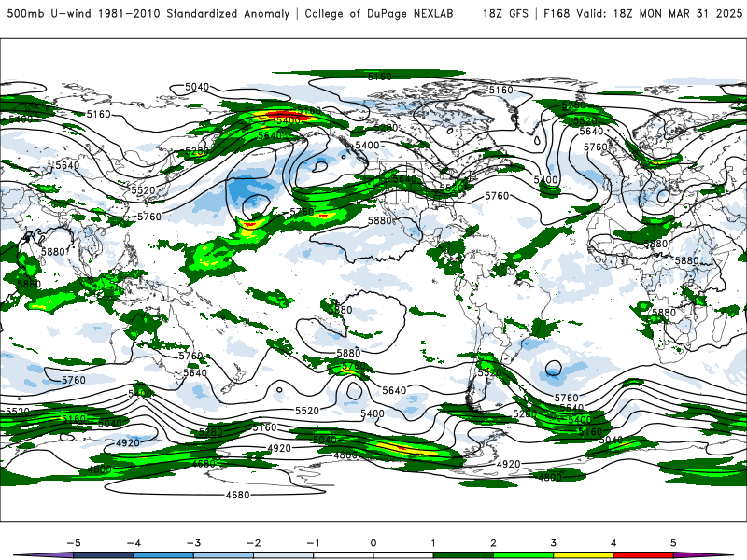
Task: Click the dark navy -5 to -4 colorbar segment
Action: (x=104, y=555)
